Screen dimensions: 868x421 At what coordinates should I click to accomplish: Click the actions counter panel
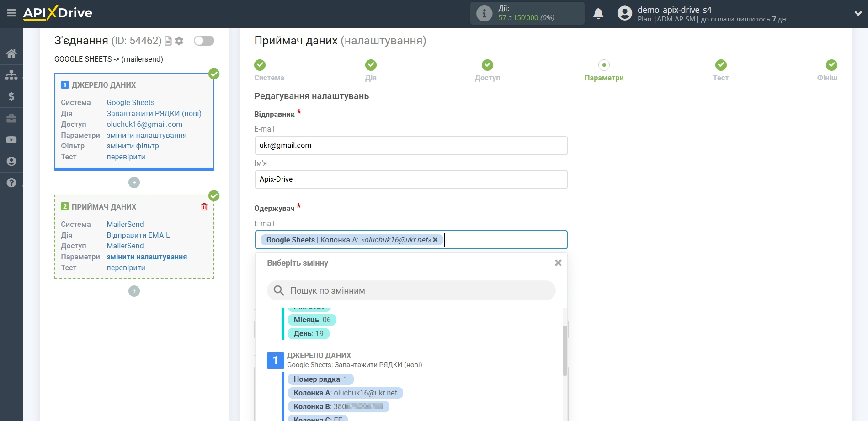527,13
